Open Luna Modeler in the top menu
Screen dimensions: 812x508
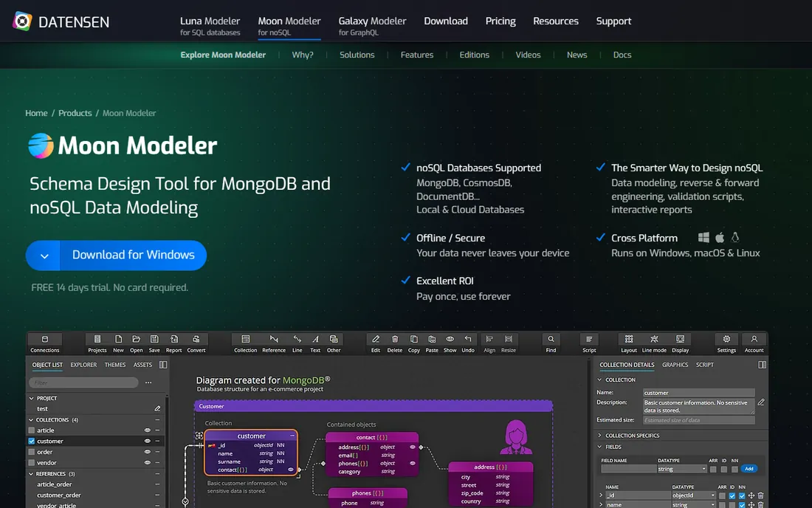click(x=210, y=25)
